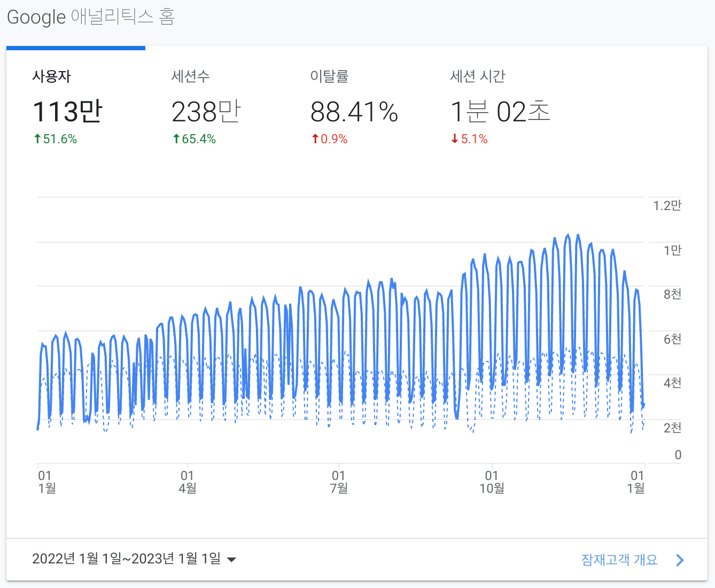Viewport: 715px width, 588px height.
Task: Click the peak of the chart near 10월
Action: click(x=568, y=235)
